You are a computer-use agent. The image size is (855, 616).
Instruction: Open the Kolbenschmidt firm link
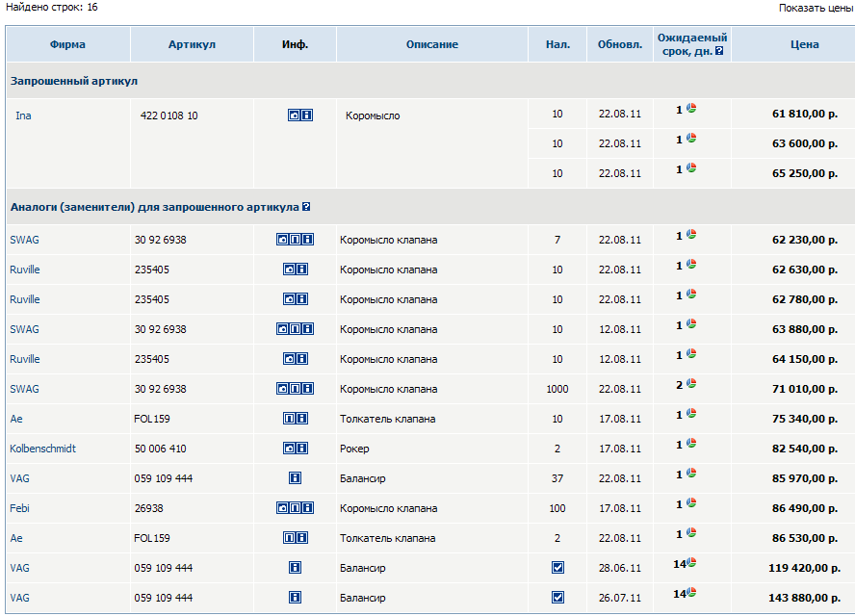pyautogui.click(x=42, y=449)
